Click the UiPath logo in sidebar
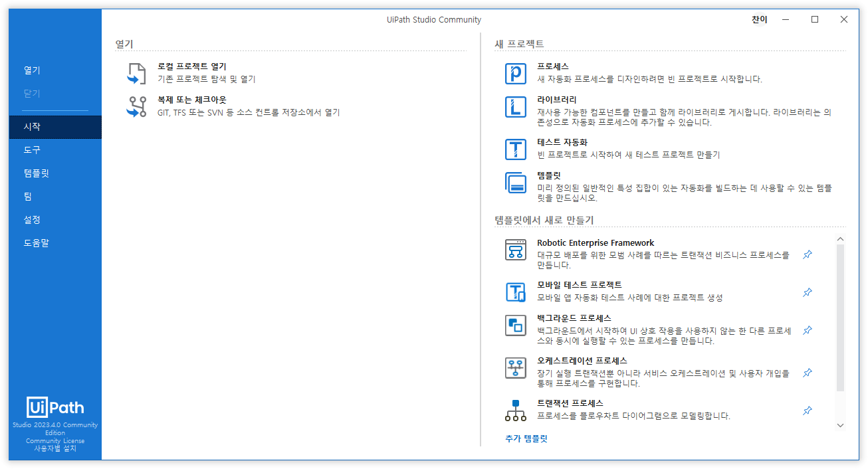The image size is (868, 469). tap(55, 407)
